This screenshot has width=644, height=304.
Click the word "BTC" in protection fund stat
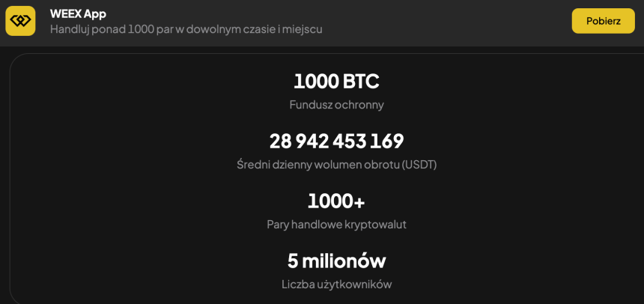(x=361, y=81)
